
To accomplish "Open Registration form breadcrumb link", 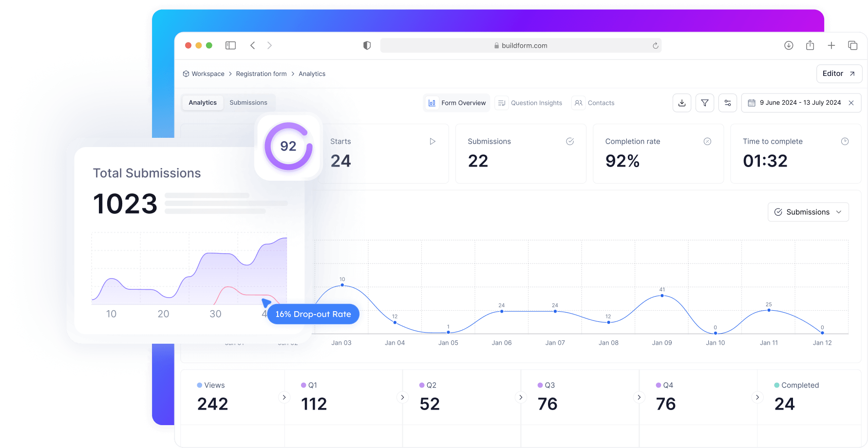I will click(261, 74).
